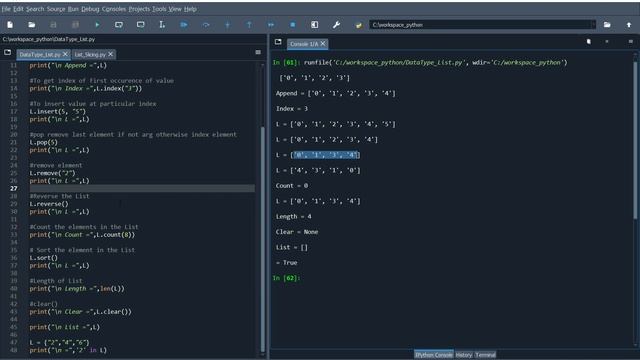Step into function debug icon
Image resolution: width=640 pixels, height=360 pixels.
click(x=227, y=25)
